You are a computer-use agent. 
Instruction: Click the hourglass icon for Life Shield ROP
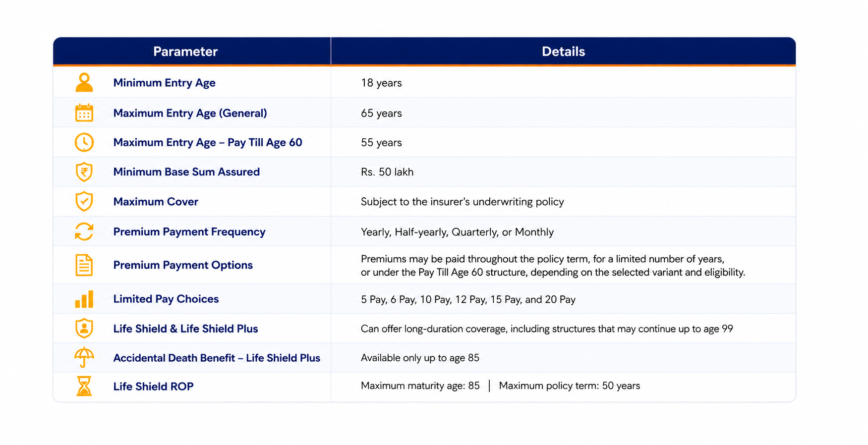84,386
